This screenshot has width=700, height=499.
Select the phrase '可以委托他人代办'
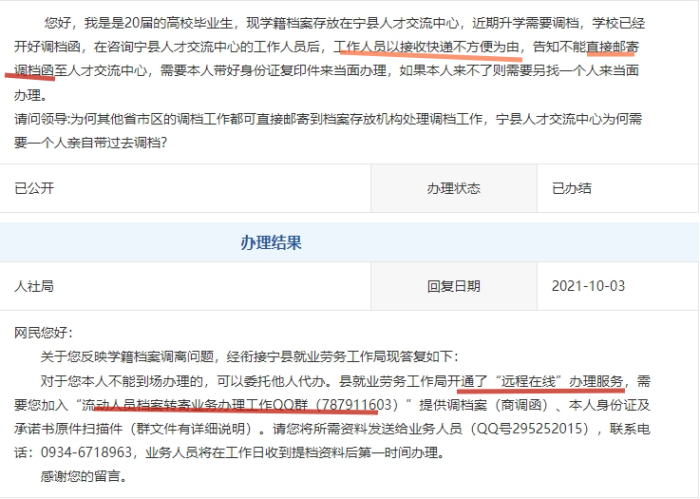(271, 381)
